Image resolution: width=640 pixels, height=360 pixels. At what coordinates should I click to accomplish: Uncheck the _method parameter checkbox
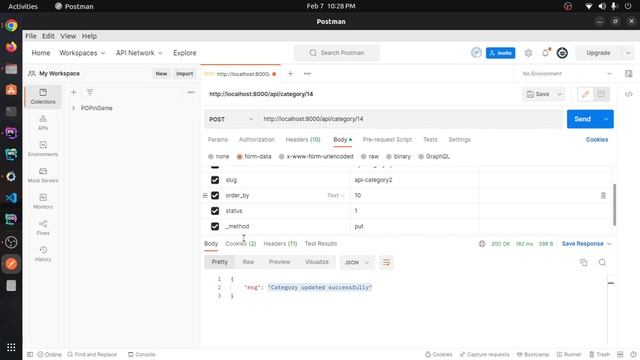point(215,227)
